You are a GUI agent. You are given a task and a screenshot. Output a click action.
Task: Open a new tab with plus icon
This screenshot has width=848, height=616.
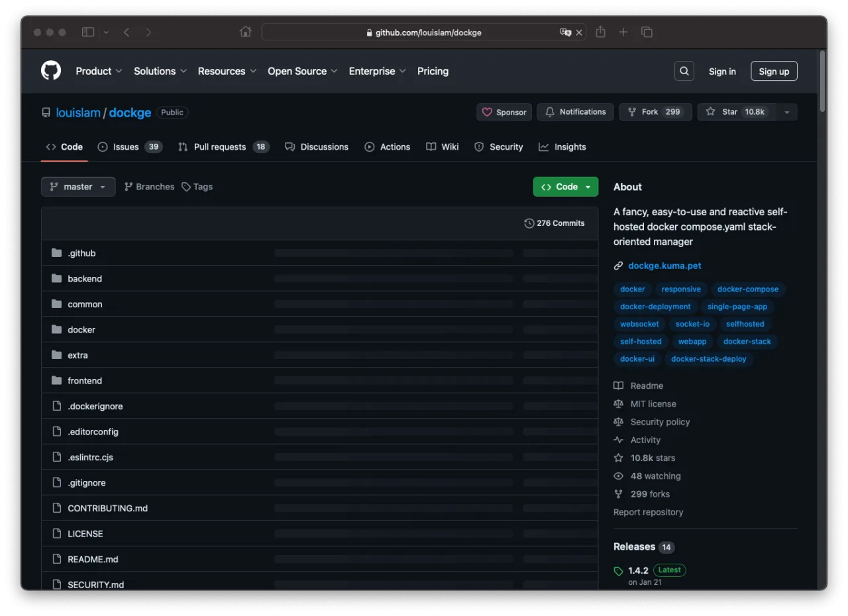click(623, 32)
